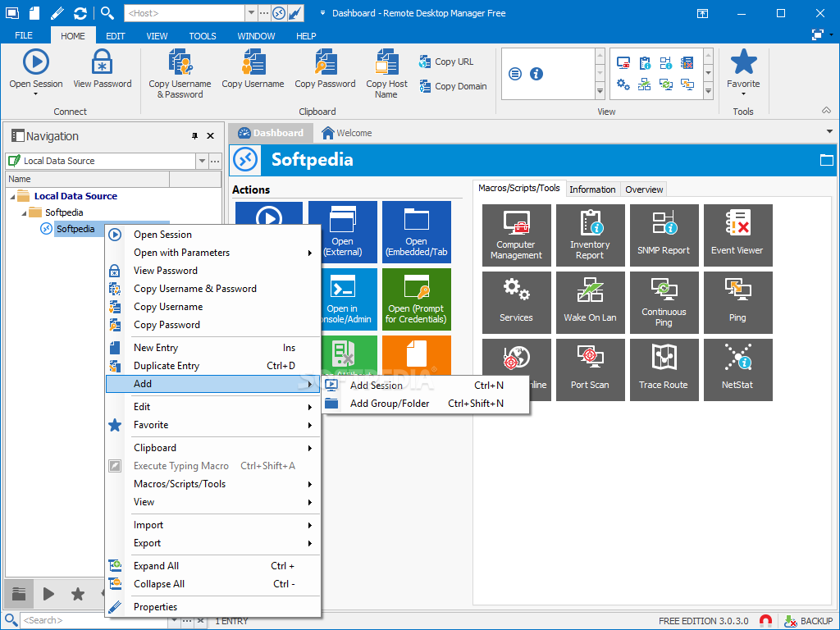The height and width of the screenshot is (630, 840).
Task: Click the play icon at navigation pane bottom
Action: pyautogui.click(x=48, y=594)
